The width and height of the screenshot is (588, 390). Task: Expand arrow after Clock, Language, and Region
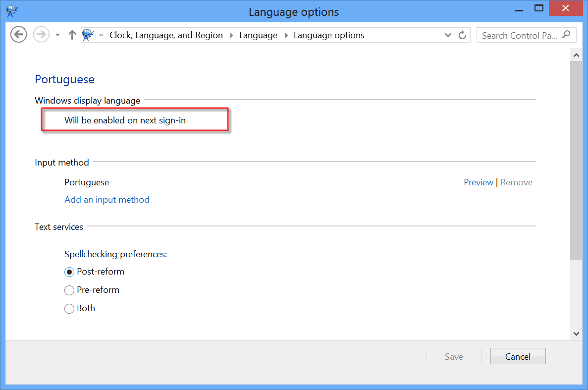tap(231, 35)
